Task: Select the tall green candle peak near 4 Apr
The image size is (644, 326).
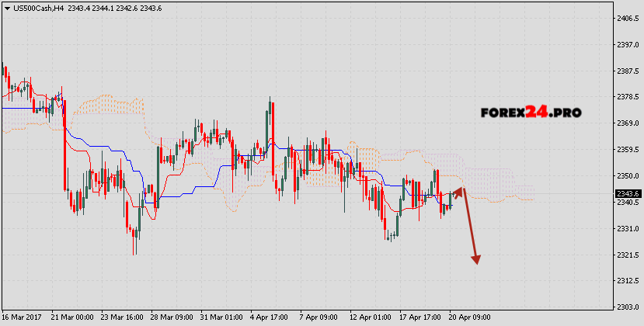Action: tap(270, 105)
